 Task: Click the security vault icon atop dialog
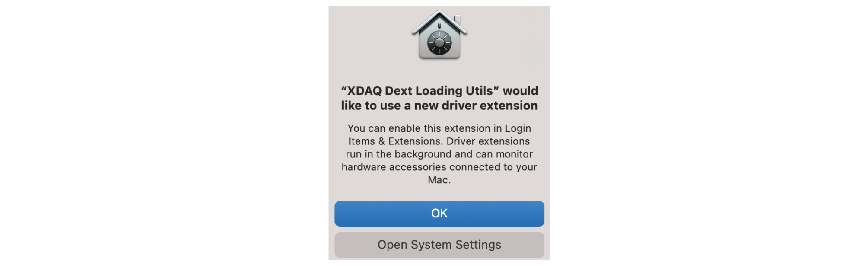(x=439, y=35)
